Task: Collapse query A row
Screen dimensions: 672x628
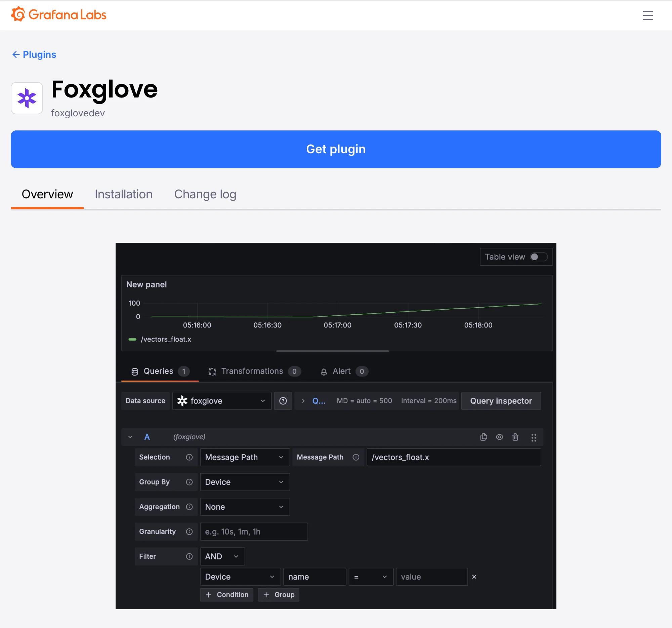Action: [130, 437]
